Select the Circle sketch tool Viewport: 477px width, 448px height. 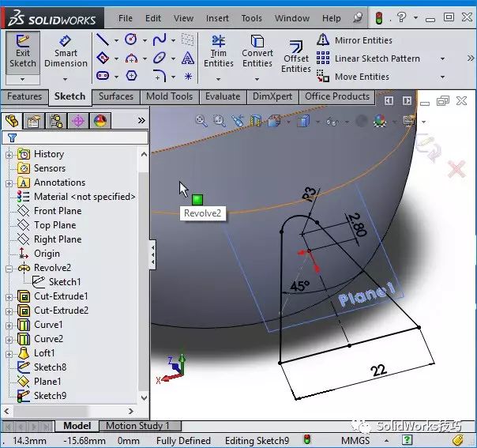click(131, 40)
